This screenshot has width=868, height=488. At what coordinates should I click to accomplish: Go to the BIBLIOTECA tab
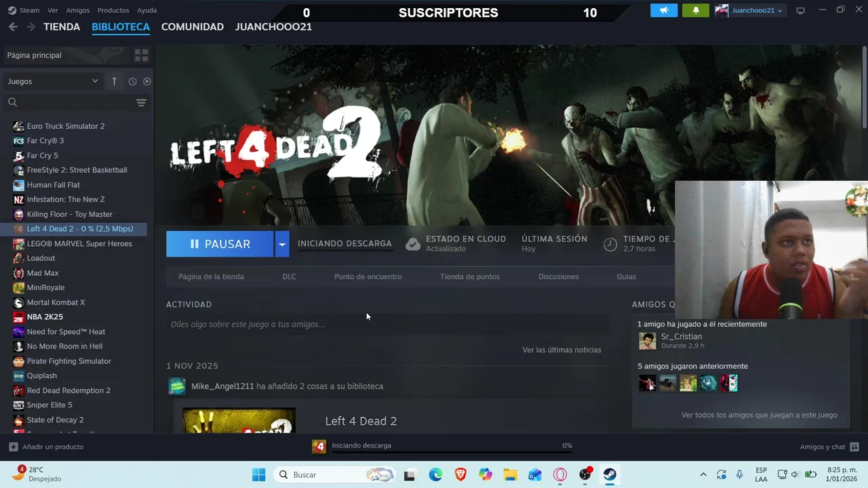click(x=121, y=26)
